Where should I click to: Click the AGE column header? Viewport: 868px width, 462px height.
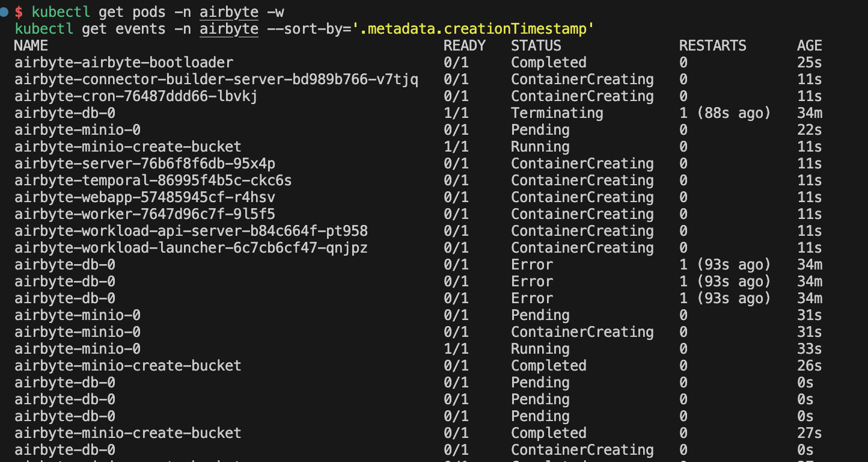coord(808,45)
